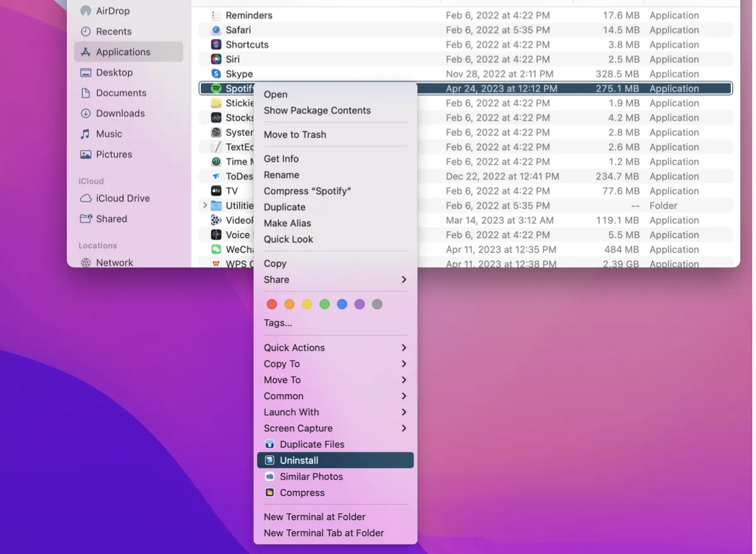Go to iCloud Drive in sidebar
The width and height of the screenshot is (756, 554).
122,198
